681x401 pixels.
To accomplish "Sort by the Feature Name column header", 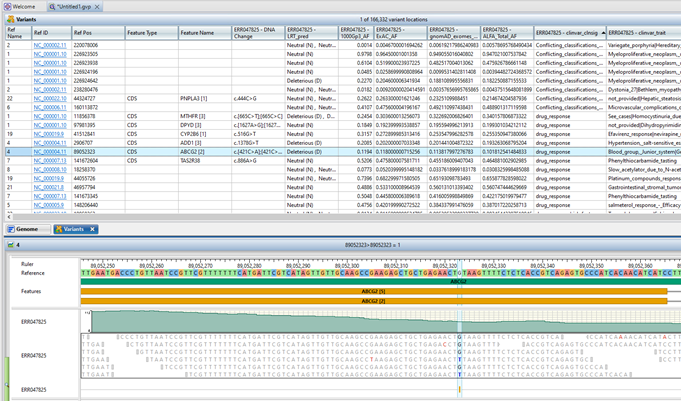I will [197, 33].
